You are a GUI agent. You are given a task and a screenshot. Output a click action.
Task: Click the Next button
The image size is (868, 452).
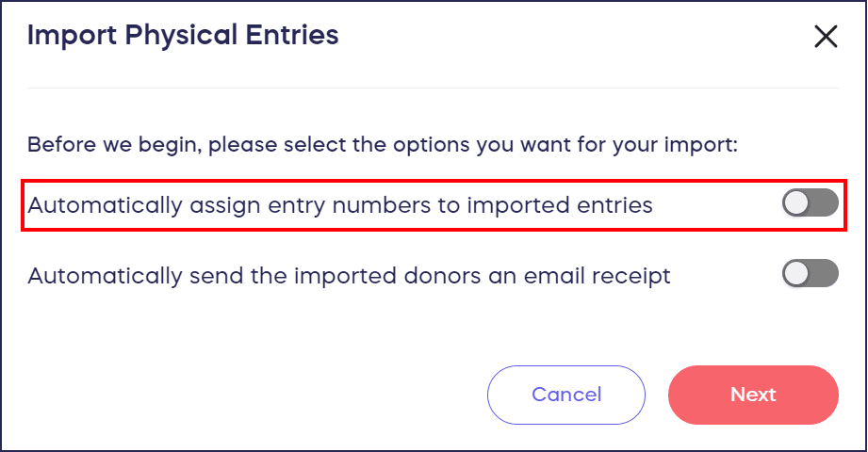pyautogui.click(x=753, y=395)
